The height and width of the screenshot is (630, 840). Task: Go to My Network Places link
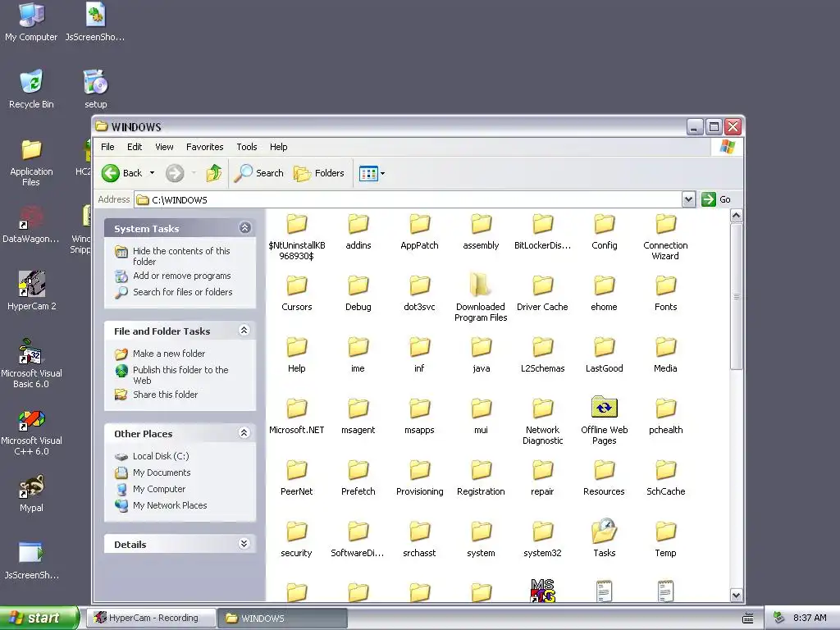(170, 505)
